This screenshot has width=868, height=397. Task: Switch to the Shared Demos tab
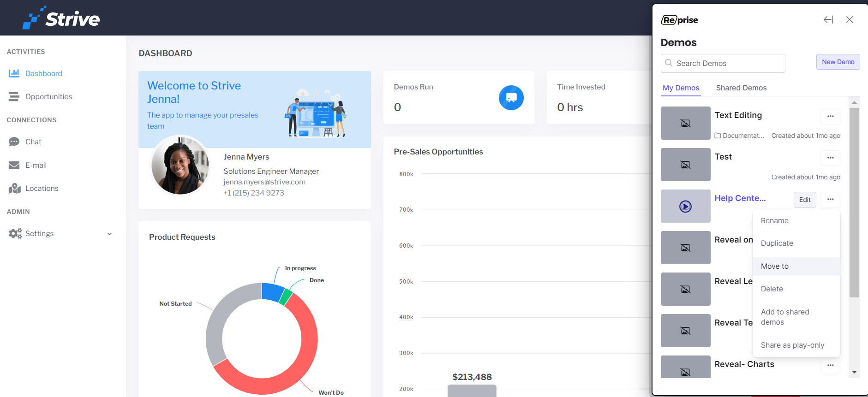pos(741,88)
